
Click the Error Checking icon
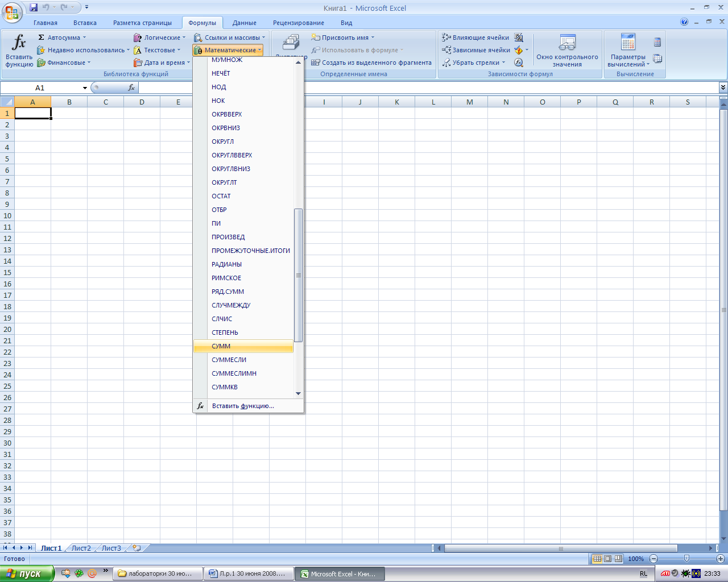click(x=519, y=50)
